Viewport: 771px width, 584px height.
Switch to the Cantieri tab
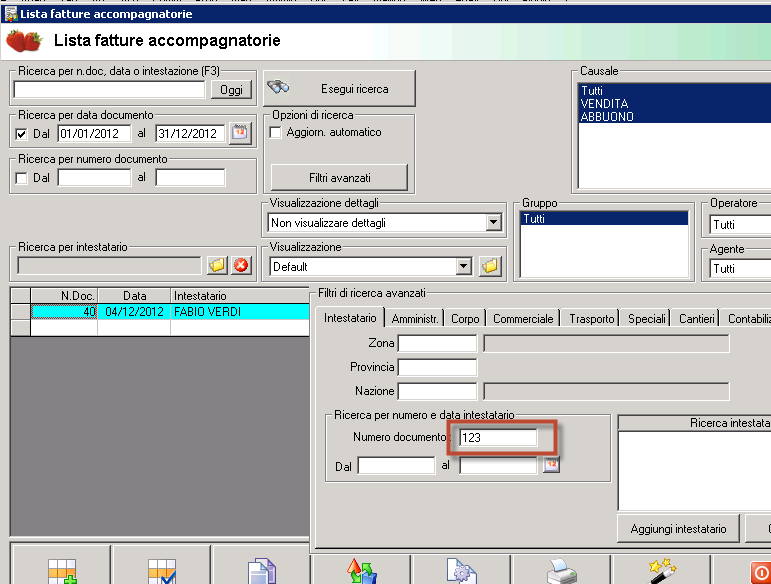coord(696,319)
